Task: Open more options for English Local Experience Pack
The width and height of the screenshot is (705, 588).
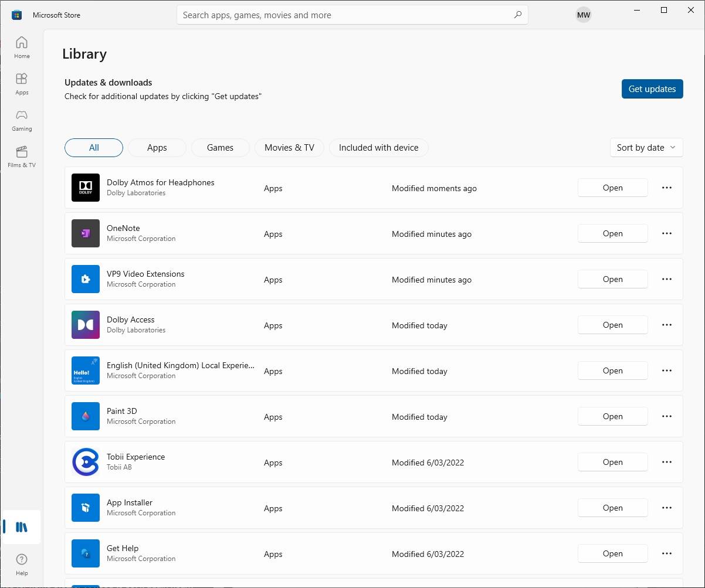Action: (x=667, y=371)
